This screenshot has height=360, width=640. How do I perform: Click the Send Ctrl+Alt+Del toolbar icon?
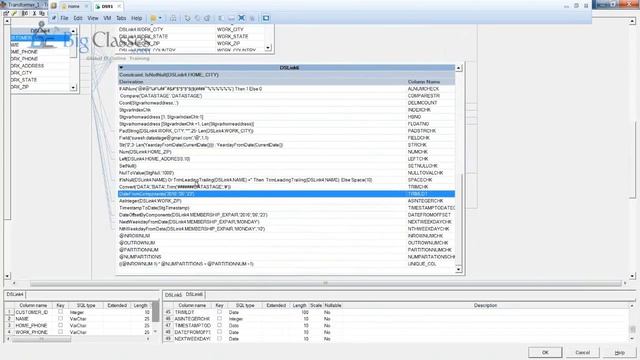click(173, 18)
